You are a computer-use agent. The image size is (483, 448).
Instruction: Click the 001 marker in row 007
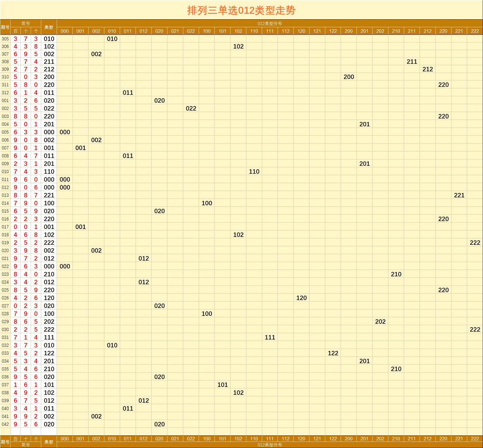pos(81,148)
